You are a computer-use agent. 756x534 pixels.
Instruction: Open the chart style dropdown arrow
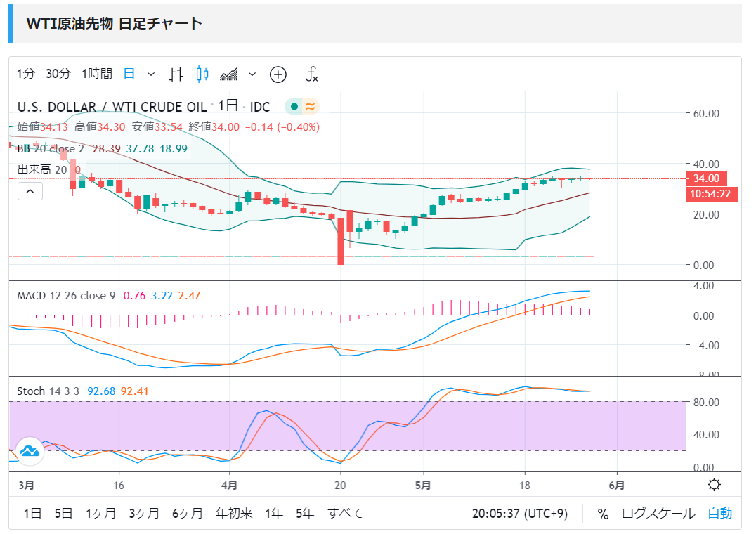pyautogui.click(x=252, y=74)
